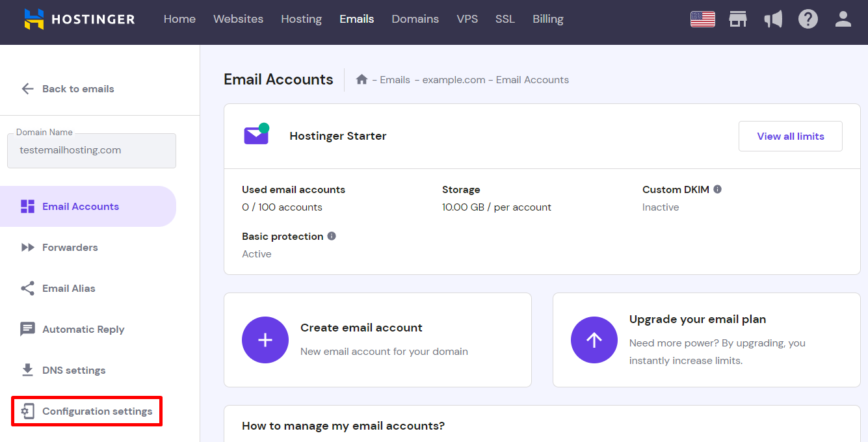Click the upgrade arrow icon
This screenshot has height=442, width=868.
[x=594, y=340]
